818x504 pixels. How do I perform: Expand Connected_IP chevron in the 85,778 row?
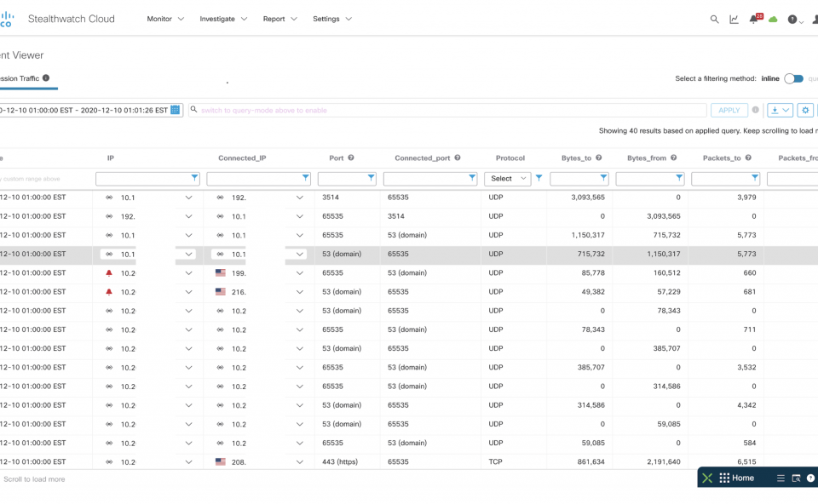pyautogui.click(x=300, y=273)
